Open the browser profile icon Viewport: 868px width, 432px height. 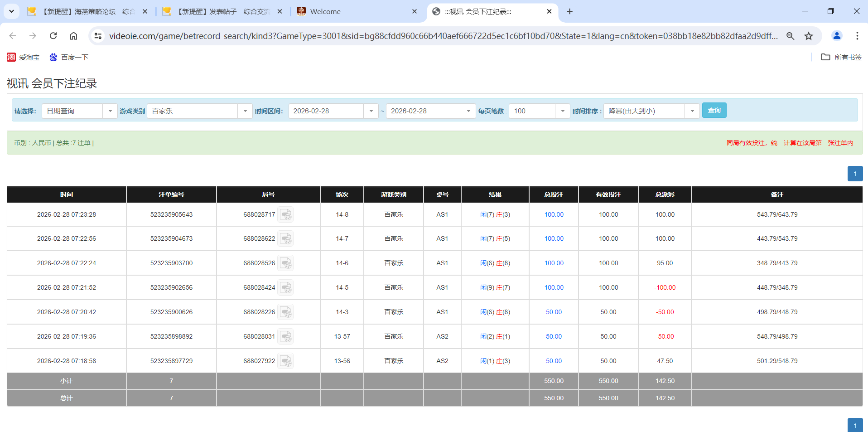(x=837, y=36)
